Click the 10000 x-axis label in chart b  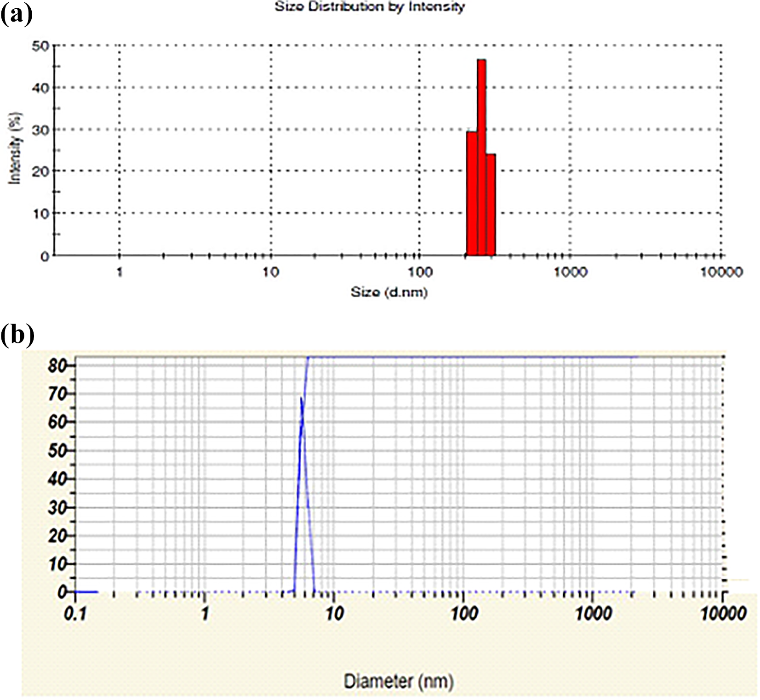coord(723,613)
